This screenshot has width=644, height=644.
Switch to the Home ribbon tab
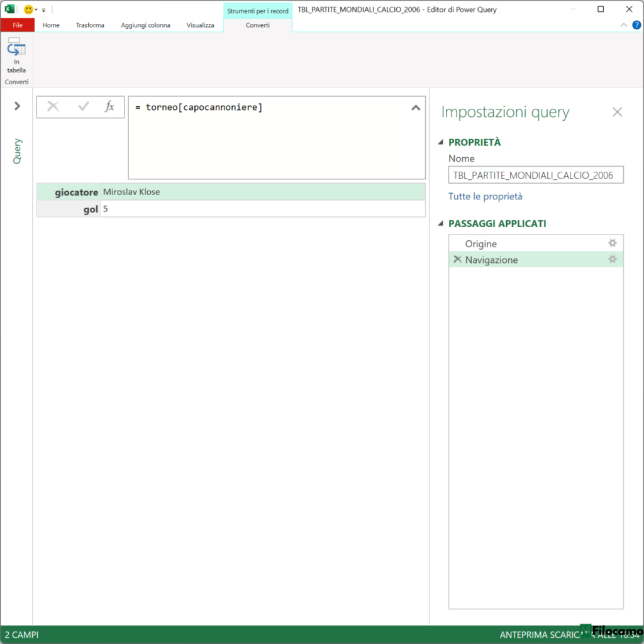[x=51, y=25]
